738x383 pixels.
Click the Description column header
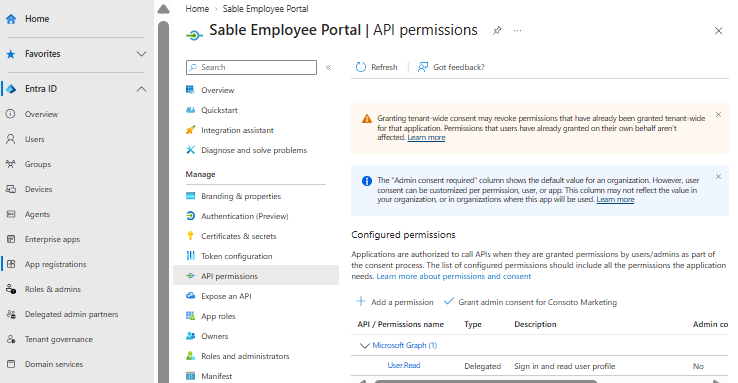535,324
